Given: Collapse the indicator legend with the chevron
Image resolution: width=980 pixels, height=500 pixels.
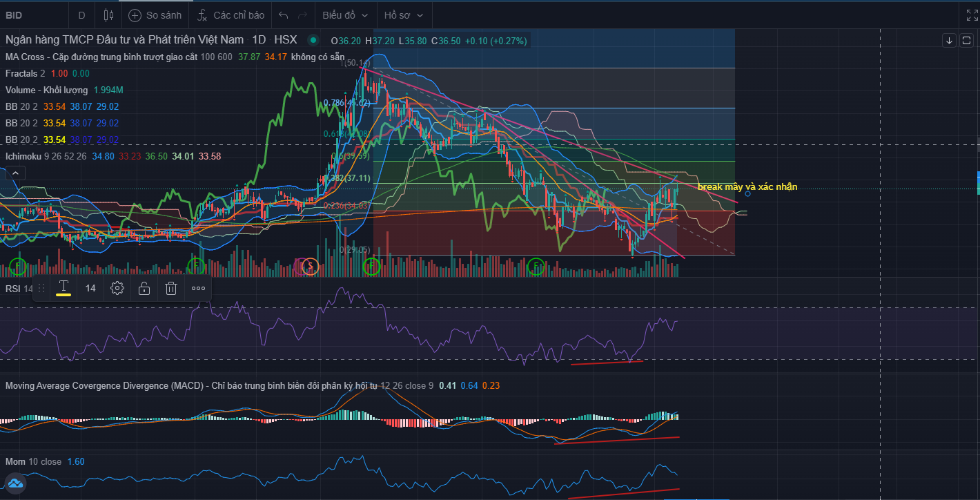Looking at the screenshot, I should point(16,173).
